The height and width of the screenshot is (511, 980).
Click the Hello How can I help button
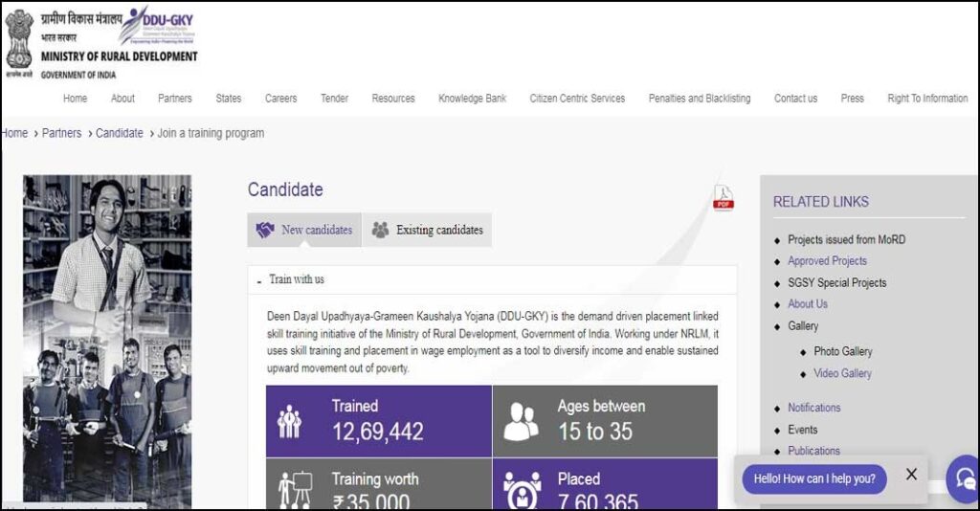pos(814,478)
